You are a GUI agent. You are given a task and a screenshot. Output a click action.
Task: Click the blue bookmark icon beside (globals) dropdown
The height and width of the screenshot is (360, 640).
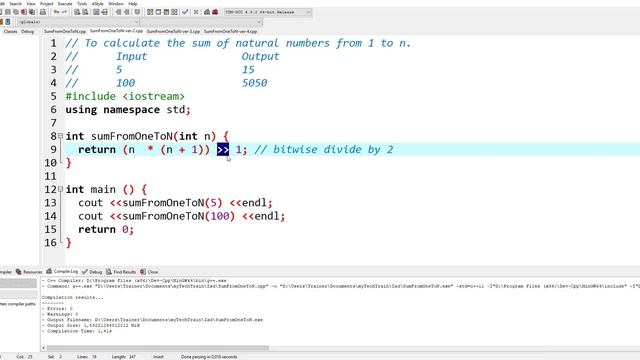8,22
